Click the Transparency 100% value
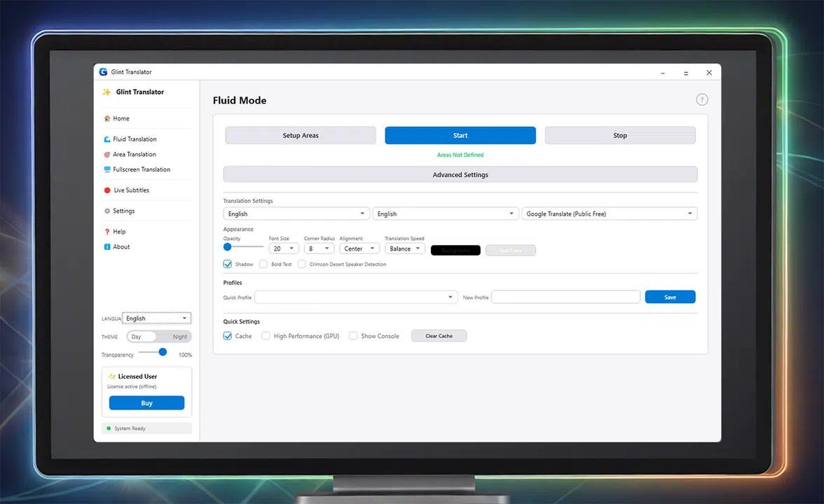The image size is (824, 504). tap(185, 355)
